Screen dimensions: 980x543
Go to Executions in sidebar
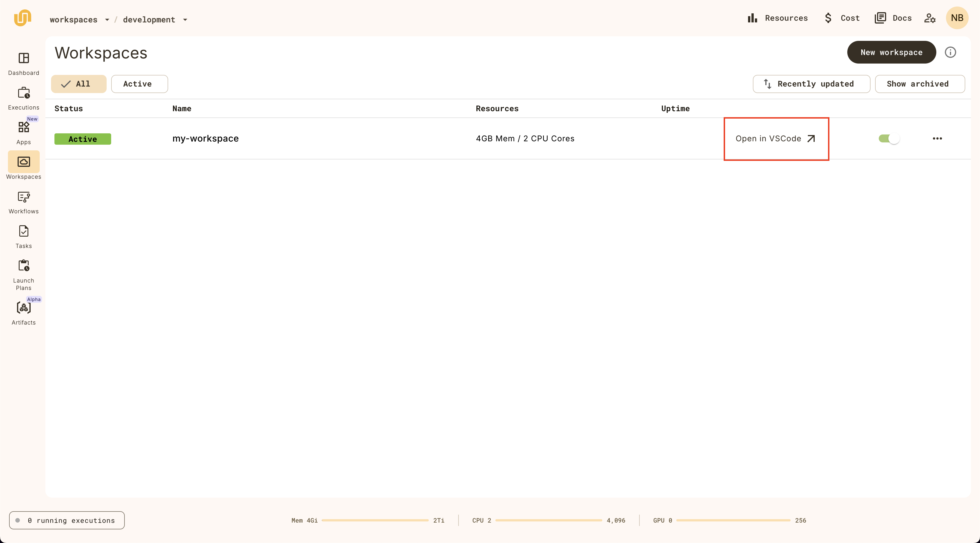(24, 93)
